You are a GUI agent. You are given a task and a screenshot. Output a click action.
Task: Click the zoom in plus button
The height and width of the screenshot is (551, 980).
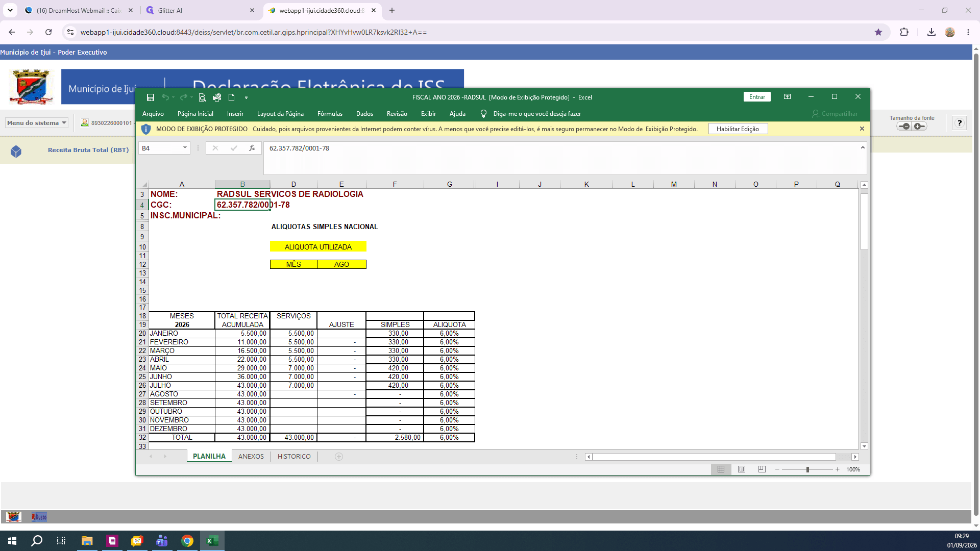[x=838, y=469]
